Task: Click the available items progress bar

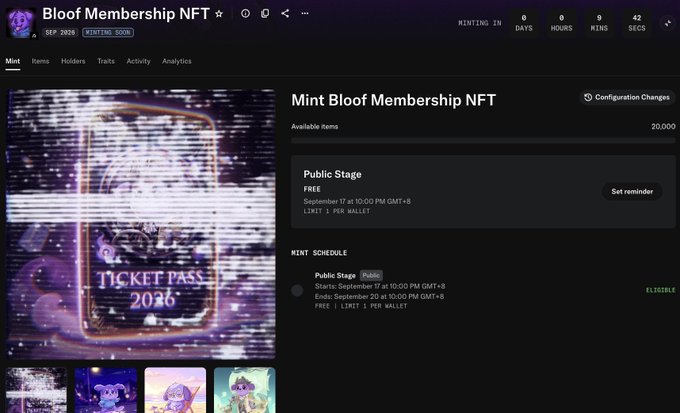Action: pos(483,141)
